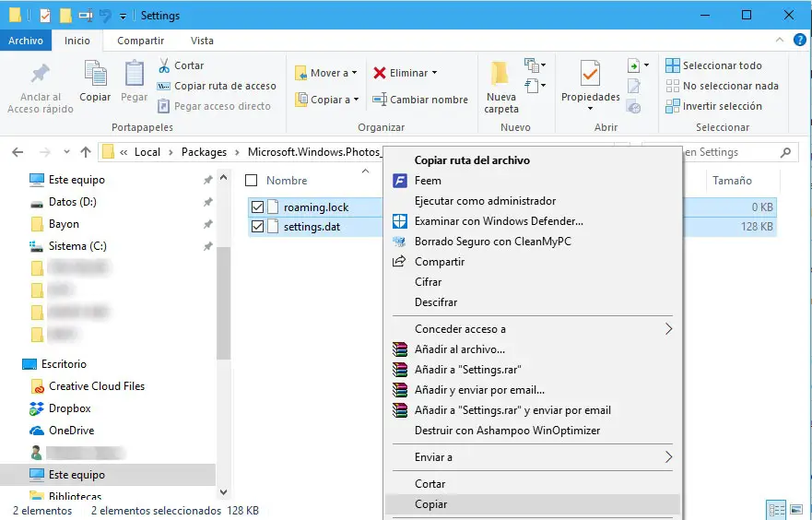Viewport: 812px width, 520px height.
Task: Click the Cortar scissors icon
Action: click(x=164, y=65)
